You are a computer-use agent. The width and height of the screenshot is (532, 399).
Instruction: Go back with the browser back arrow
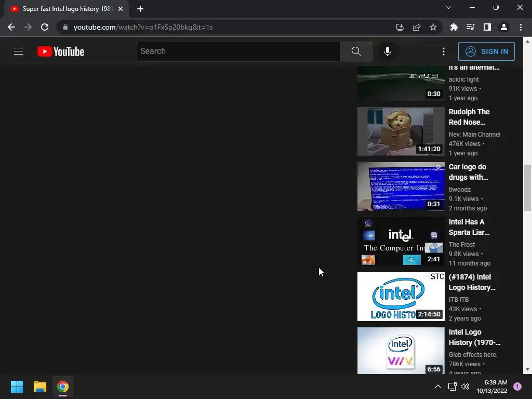click(11, 27)
